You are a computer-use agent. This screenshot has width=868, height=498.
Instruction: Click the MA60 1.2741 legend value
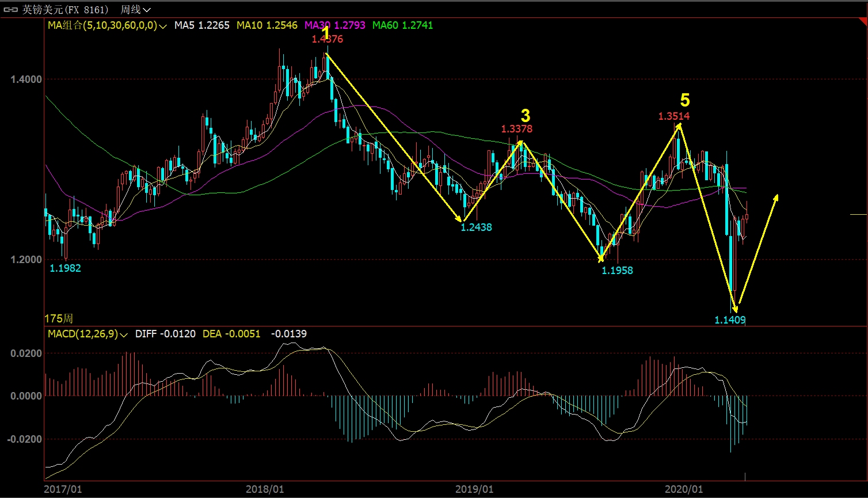403,25
